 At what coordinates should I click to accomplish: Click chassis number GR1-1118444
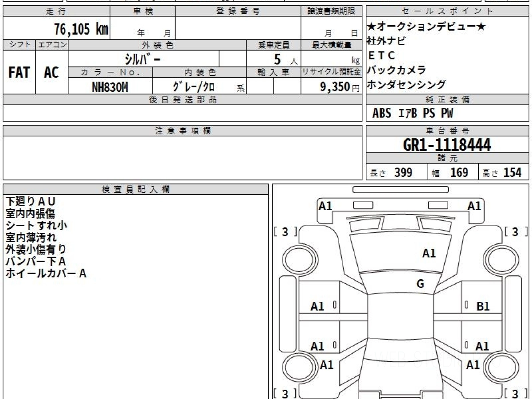pyautogui.click(x=447, y=145)
